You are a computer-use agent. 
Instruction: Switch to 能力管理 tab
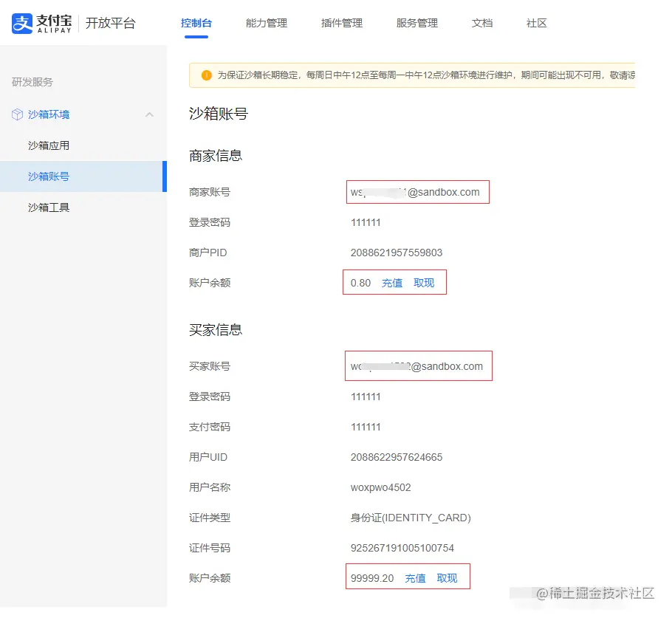click(267, 23)
